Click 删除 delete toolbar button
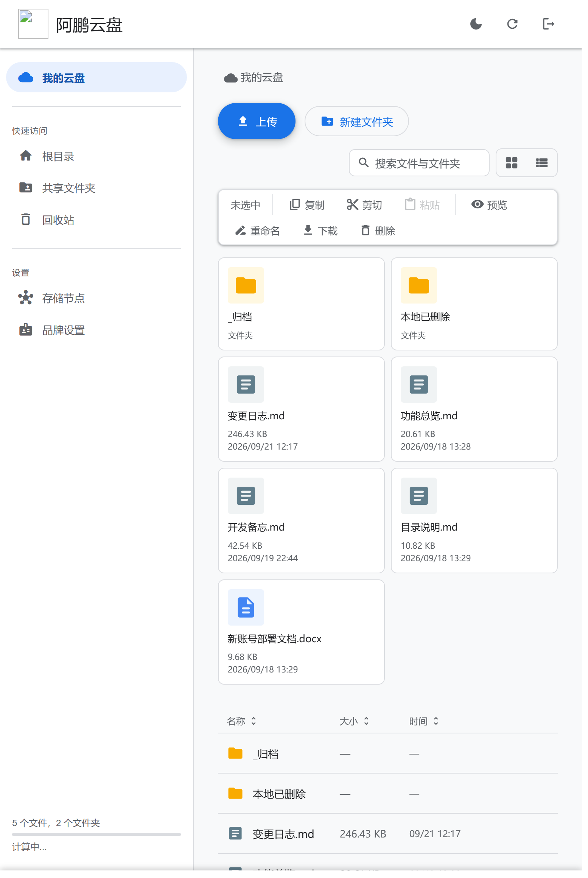The image size is (588, 878). pyautogui.click(x=378, y=230)
